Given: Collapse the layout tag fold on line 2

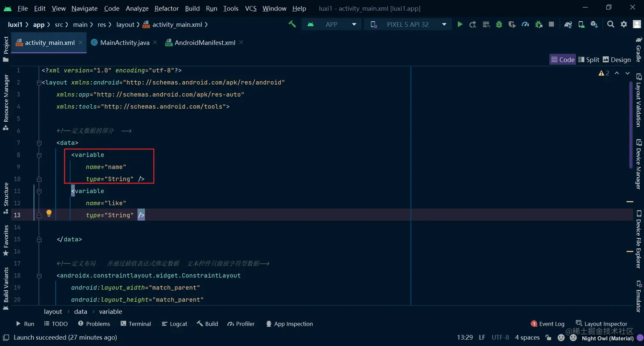Looking at the screenshot, I should (39, 83).
